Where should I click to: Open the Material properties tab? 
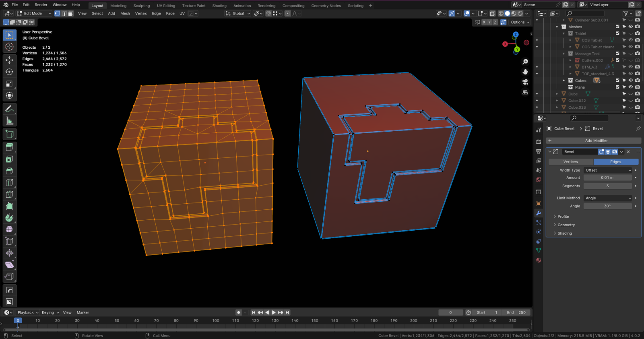tap(539, 260)
